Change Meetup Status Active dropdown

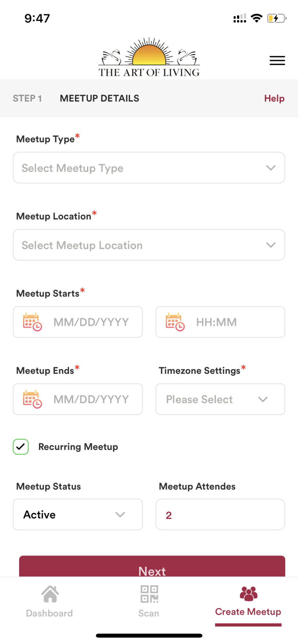coord(78,515)
